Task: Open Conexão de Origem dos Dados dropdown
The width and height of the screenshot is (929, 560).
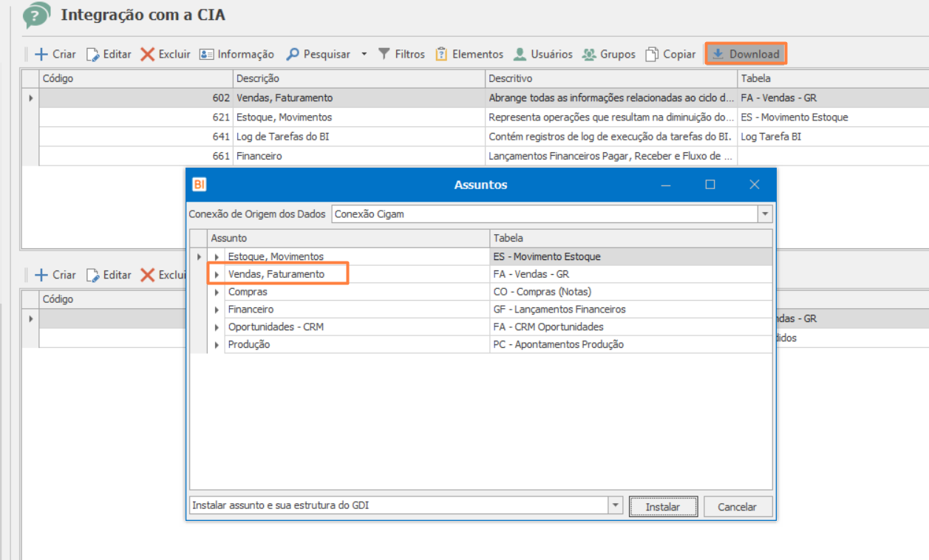Action: click(x=765, y=214)
